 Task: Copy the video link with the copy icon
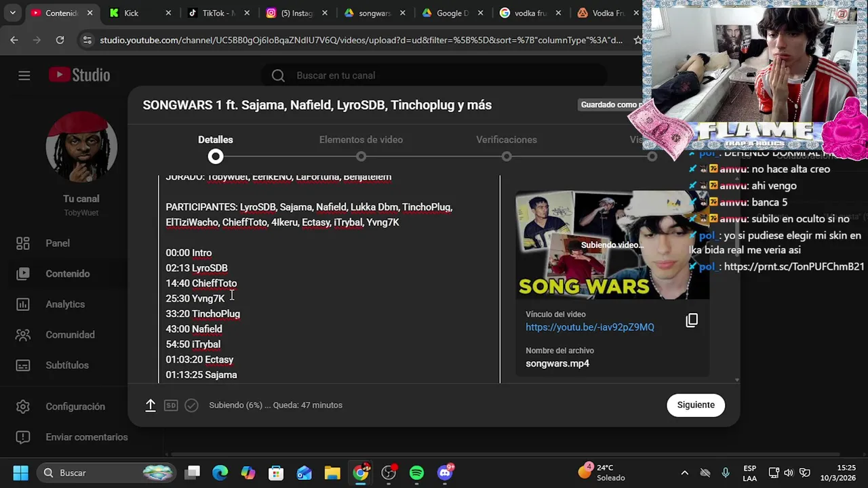pos(692,320)
